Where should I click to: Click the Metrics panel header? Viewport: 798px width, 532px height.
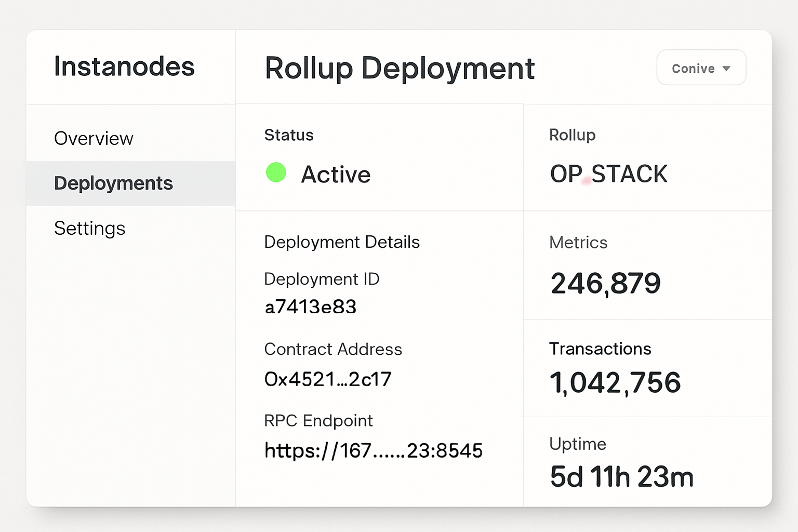[x=578, y=242]
